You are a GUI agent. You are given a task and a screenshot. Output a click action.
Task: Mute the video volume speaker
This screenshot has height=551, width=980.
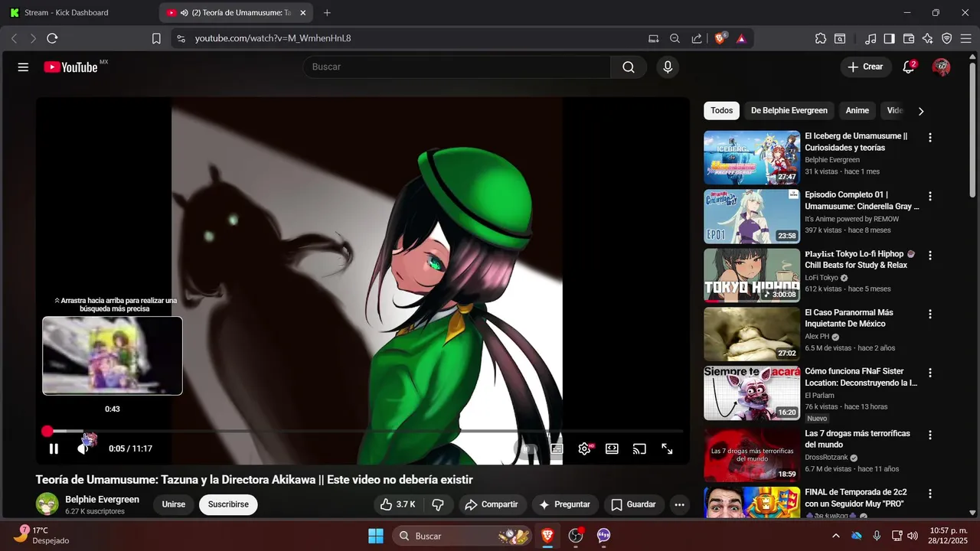83,449
